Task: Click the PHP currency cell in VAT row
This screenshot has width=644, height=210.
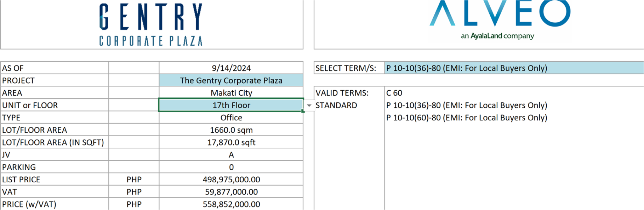Action: (134, 192)
